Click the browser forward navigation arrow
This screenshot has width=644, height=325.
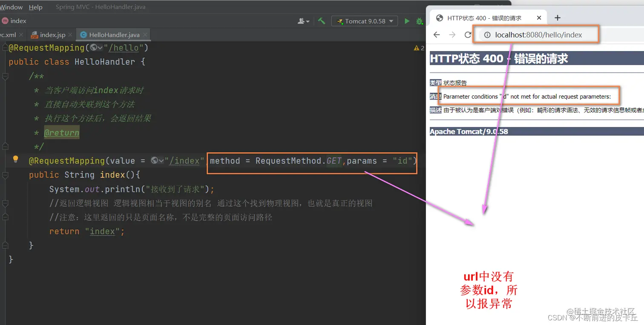(451, 34)
